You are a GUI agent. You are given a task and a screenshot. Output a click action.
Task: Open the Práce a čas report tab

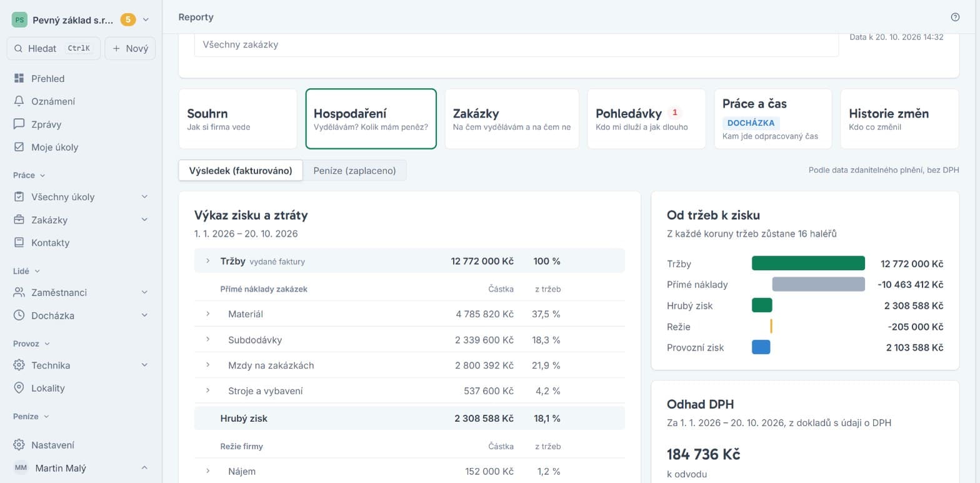point(773,119)
